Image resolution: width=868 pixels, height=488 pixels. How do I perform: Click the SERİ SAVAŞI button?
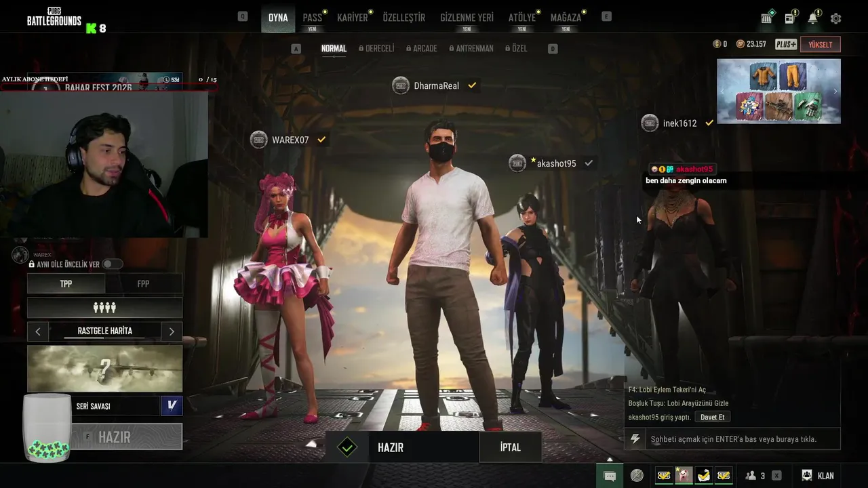[x=115, y=406]
